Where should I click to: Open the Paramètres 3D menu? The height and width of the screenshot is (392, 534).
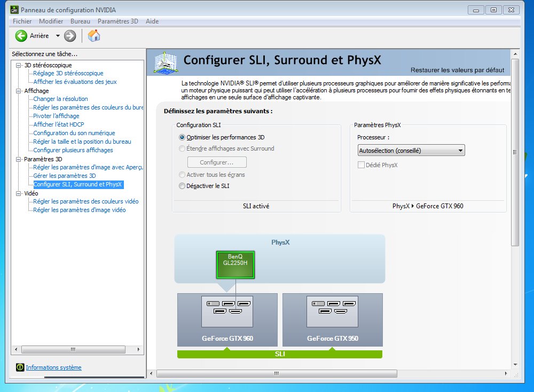[117, 21]
